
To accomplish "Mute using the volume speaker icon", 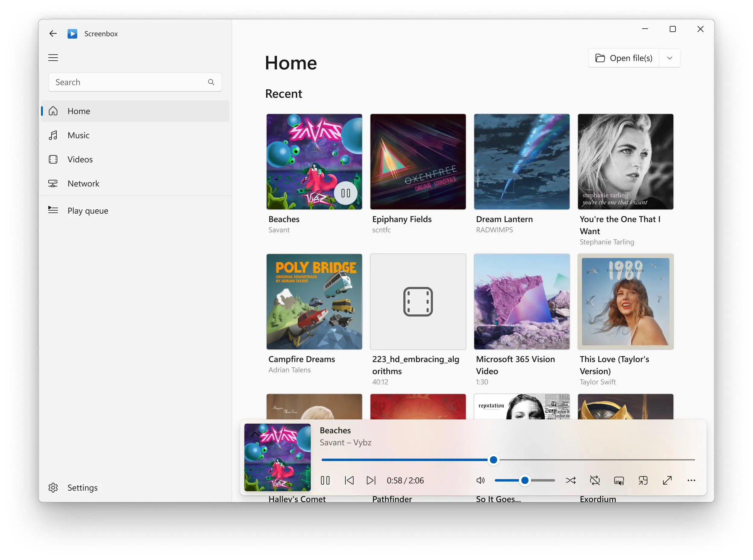I will [x=480, y=480].
